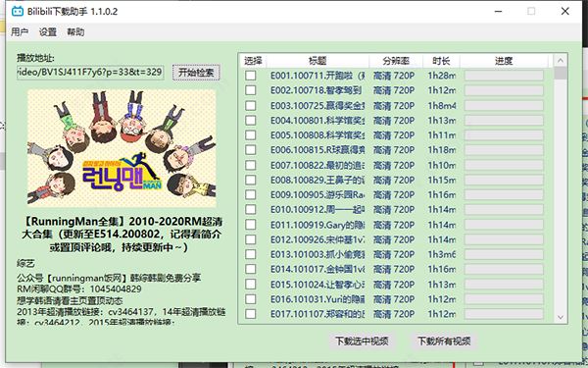588x368 pixels.
Task: Click the title E014.101017.金钟国
Action: tap(318, 269)
